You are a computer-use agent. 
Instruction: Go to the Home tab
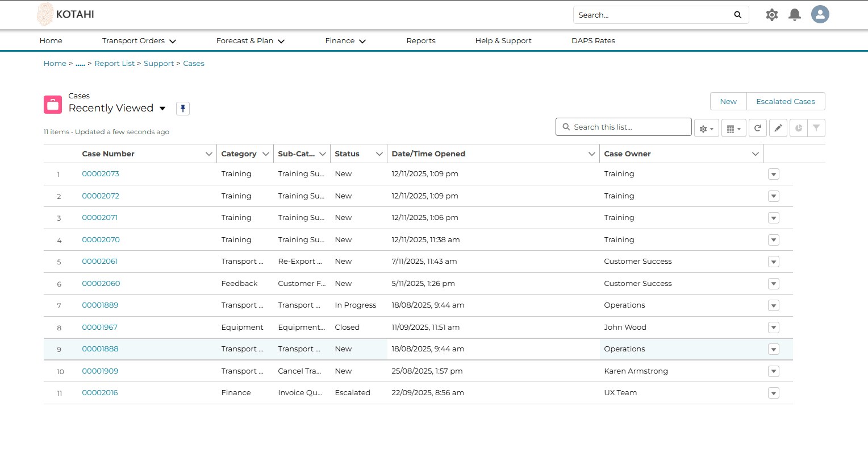click(x=51, y=41)
